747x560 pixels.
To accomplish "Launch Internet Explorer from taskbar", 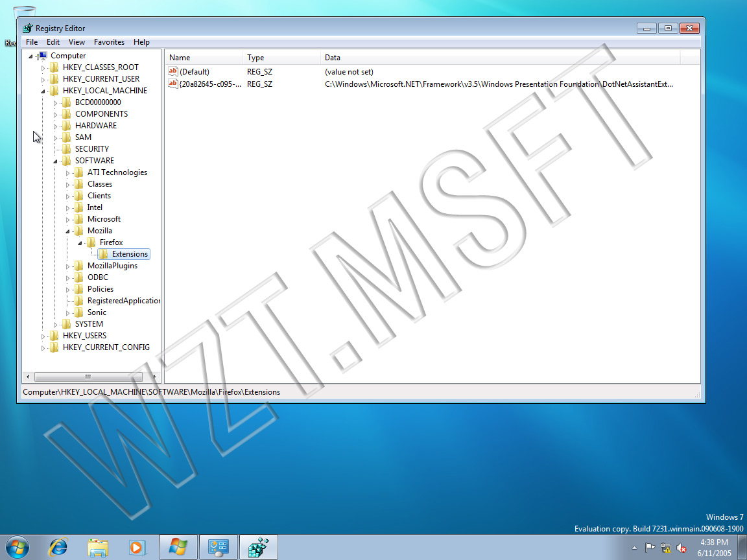I will (58, 547).
